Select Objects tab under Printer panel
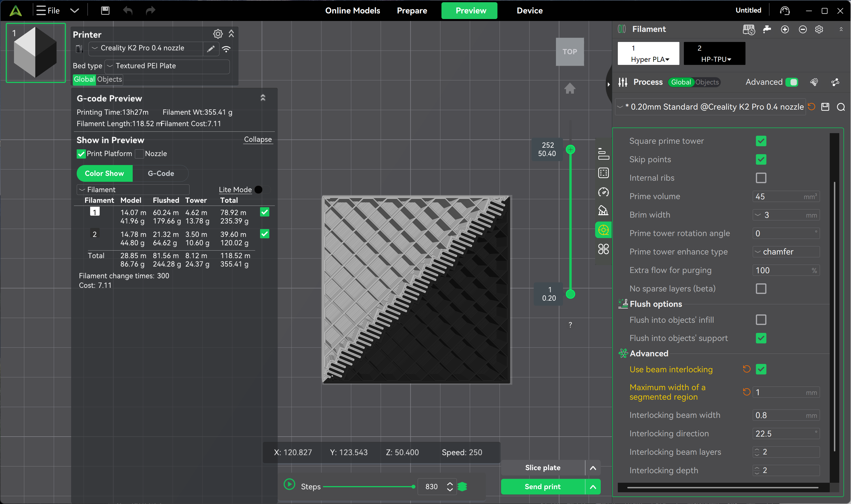 (109, 79)
